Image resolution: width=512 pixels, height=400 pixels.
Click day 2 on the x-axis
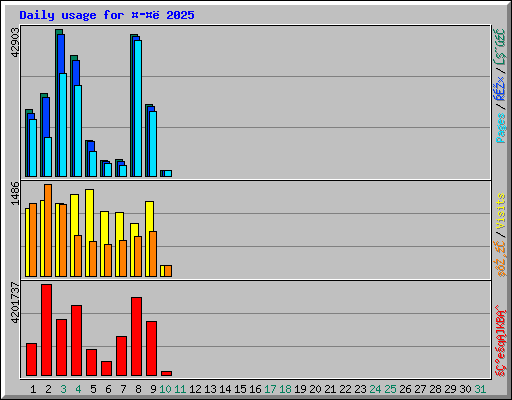(x=48, y=389)
